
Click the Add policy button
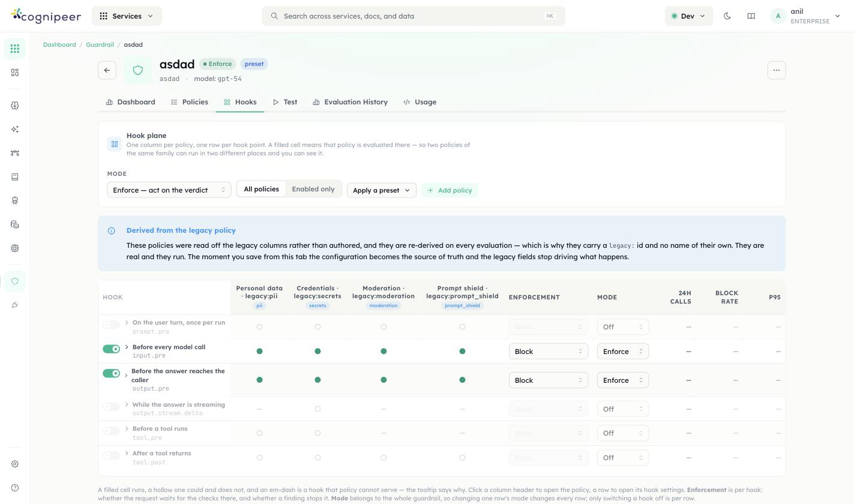pos(450,190)
